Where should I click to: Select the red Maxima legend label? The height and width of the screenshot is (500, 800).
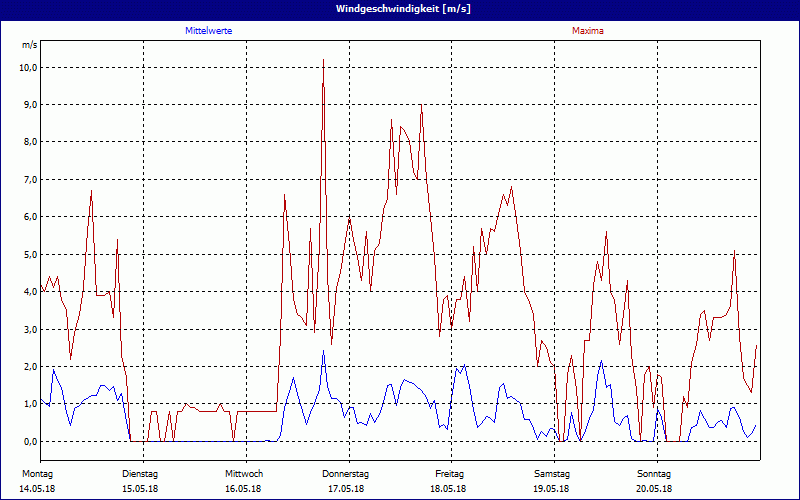click(x=587, y=31)
